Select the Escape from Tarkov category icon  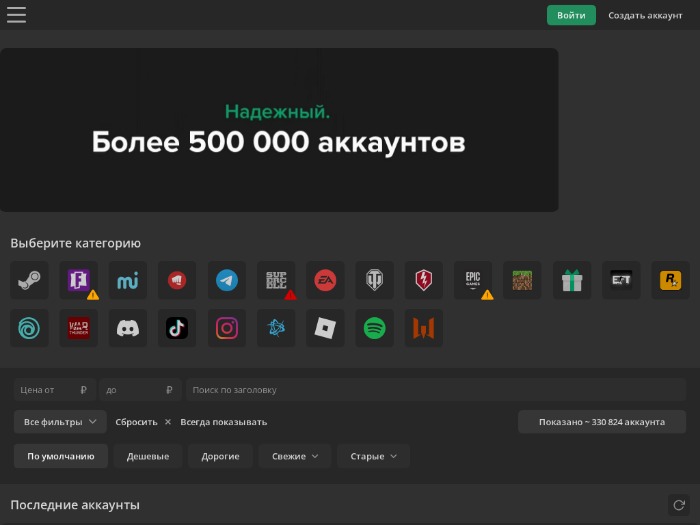tap(621, 280)
